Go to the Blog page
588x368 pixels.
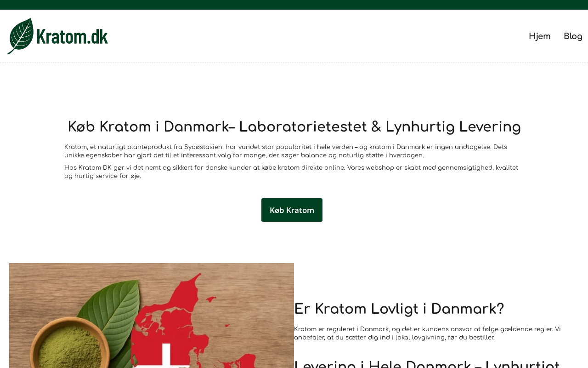click(x=573, y=36)
